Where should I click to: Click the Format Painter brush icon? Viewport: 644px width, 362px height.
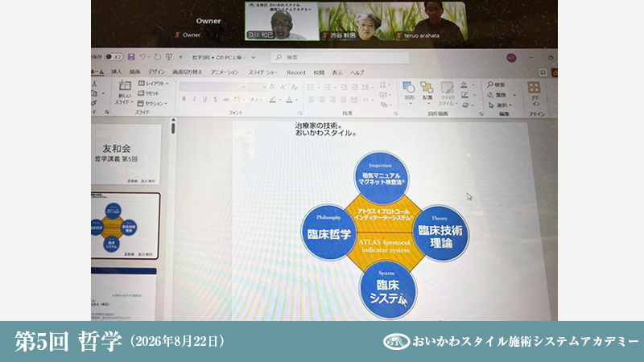click(94, 103)
